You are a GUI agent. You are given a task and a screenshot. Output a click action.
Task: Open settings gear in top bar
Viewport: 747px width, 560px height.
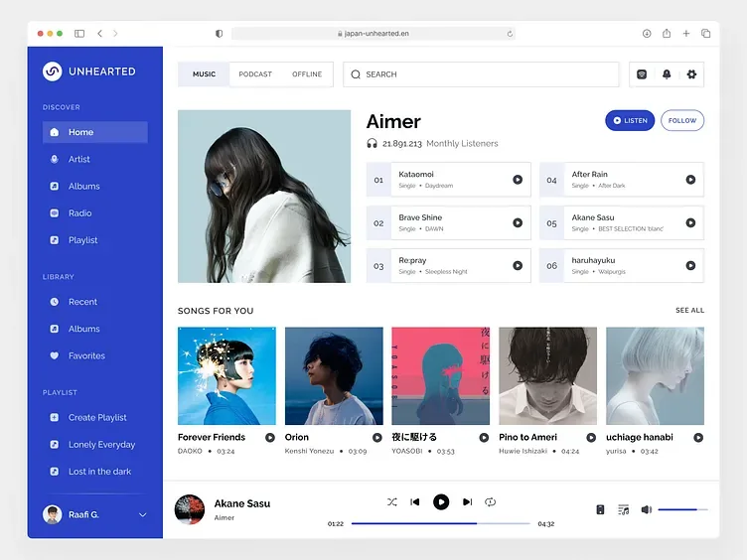691,74
